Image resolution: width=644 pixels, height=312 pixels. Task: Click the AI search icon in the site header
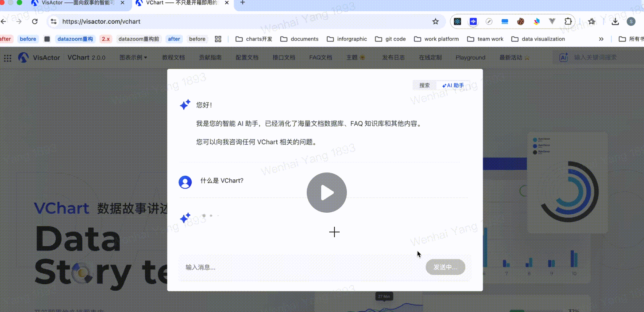click(x=564, y=57)
